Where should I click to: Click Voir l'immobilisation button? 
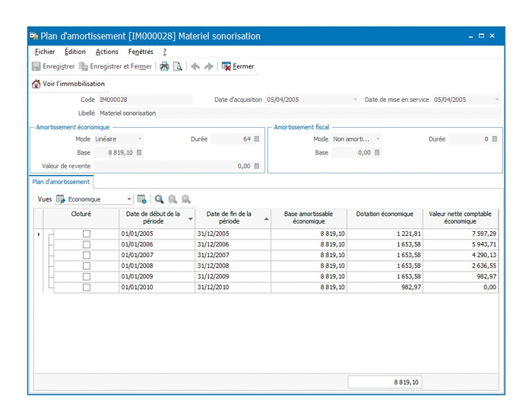pyautogui.click(x=68, y=84)
